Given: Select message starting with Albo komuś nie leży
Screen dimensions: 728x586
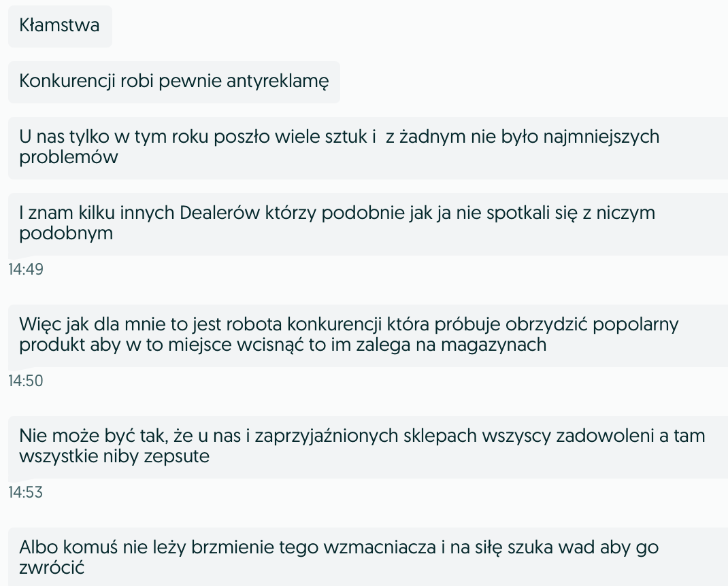Looking at the screenshot, I should [368, 557].
